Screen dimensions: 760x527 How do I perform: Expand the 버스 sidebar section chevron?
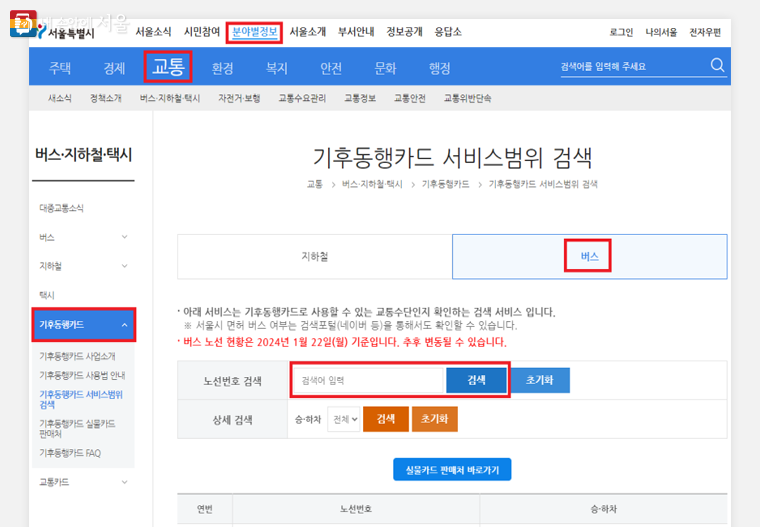[x=125, y=237]
